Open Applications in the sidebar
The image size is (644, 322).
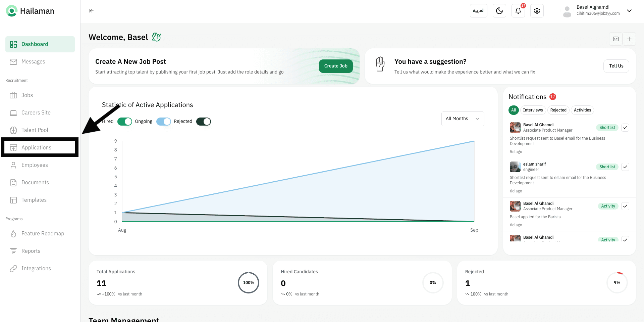coord(40,148)
